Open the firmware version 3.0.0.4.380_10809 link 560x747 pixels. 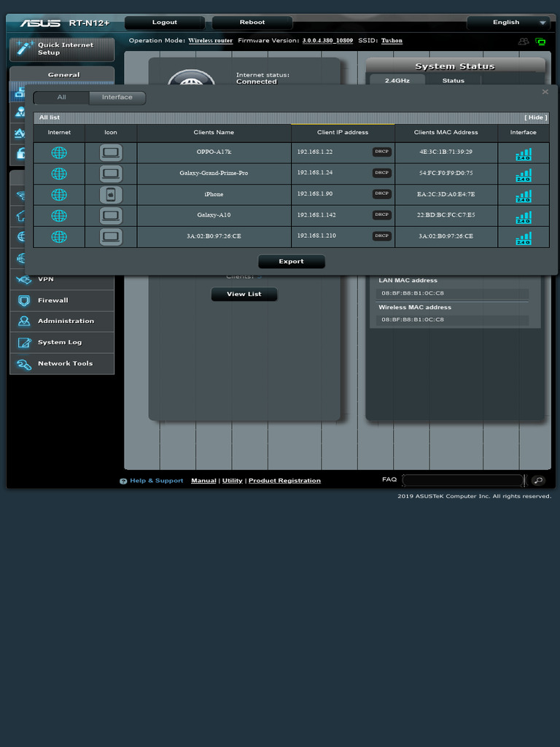pos(327,41)
